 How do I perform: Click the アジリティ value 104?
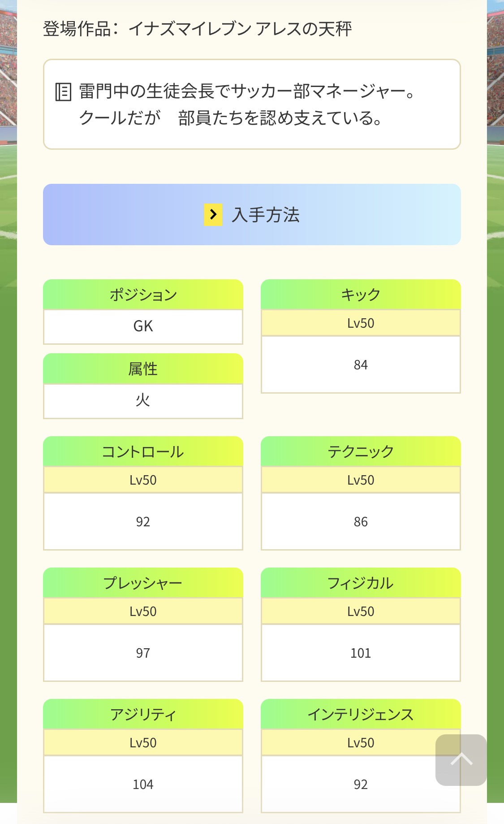click(x=143, y=785)
